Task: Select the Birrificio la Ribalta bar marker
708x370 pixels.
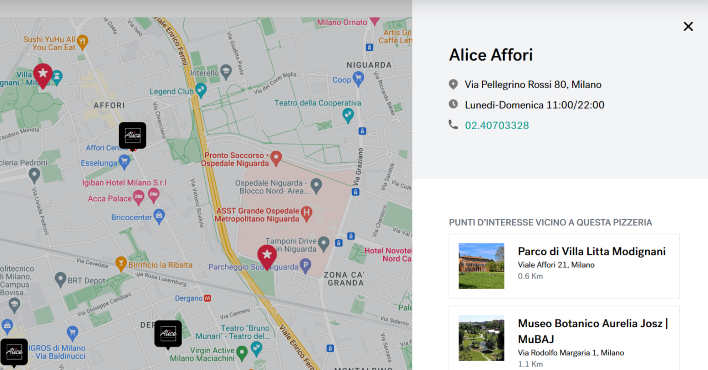Action: click(x=121, y=263)
